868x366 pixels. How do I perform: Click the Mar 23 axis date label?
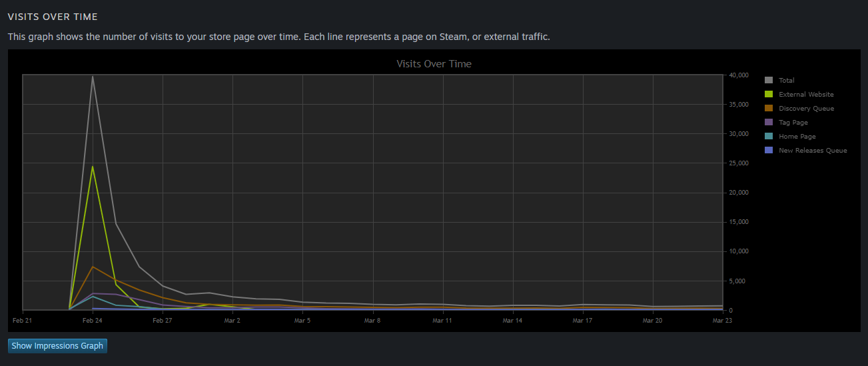(x=722, y=321)
